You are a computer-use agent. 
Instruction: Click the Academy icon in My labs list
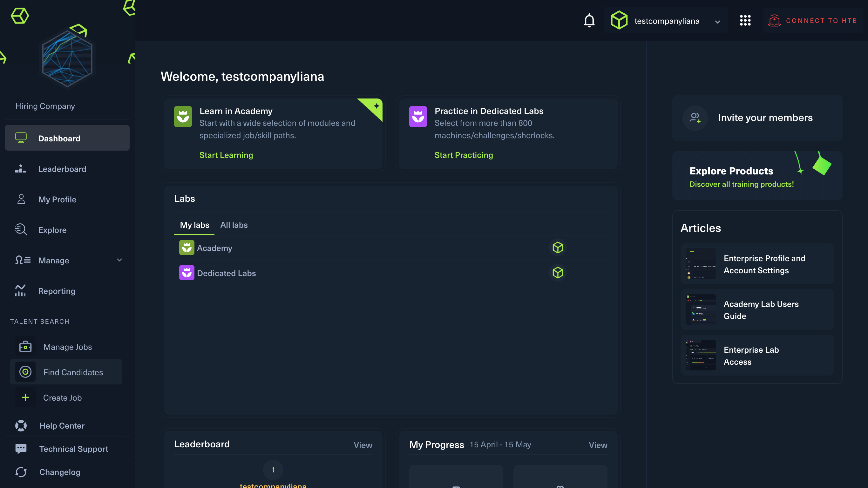[187, 247]
